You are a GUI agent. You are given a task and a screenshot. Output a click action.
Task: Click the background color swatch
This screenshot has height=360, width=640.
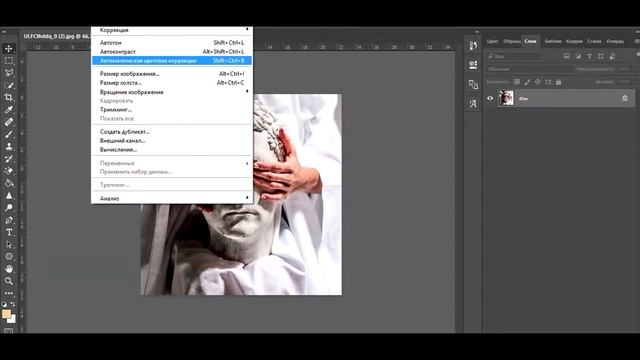12,319
